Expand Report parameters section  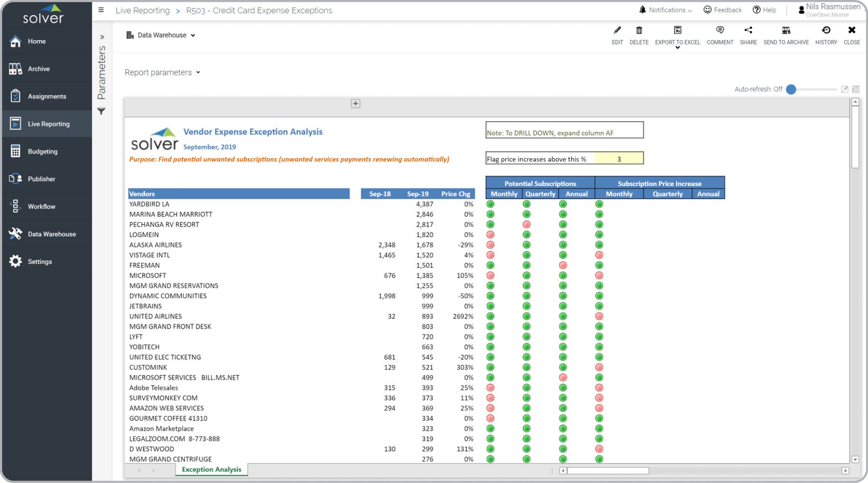coord(162,73)
